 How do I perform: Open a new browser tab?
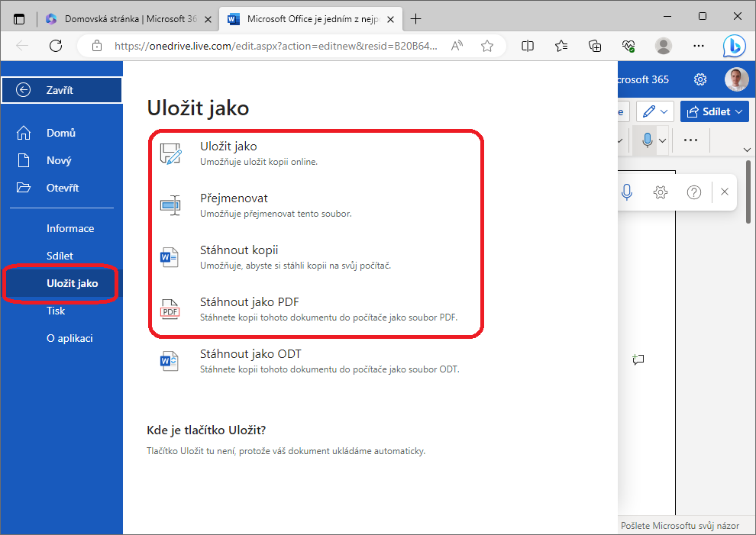pos(415,19)
